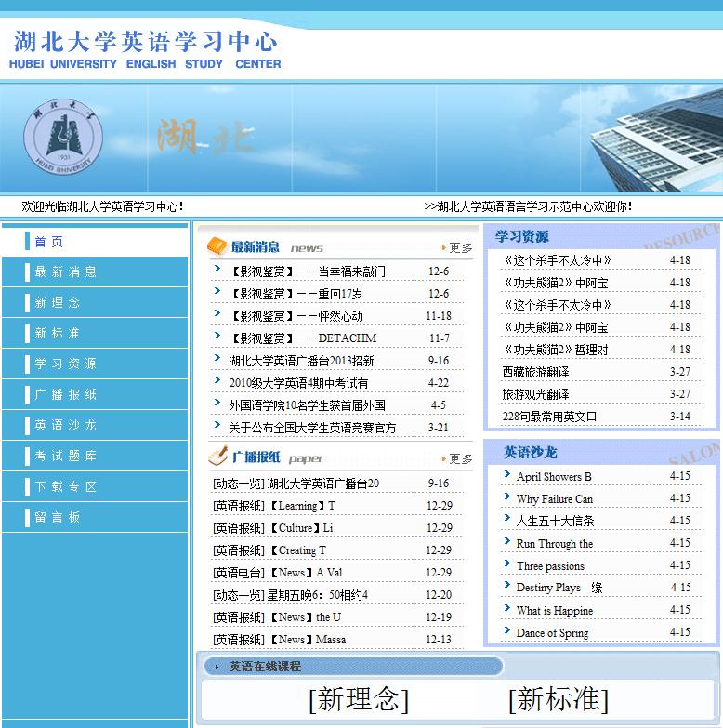Open 旅游观光翻译 resource link
Viewport: 723px width, 728px height.
pos(535,394)
